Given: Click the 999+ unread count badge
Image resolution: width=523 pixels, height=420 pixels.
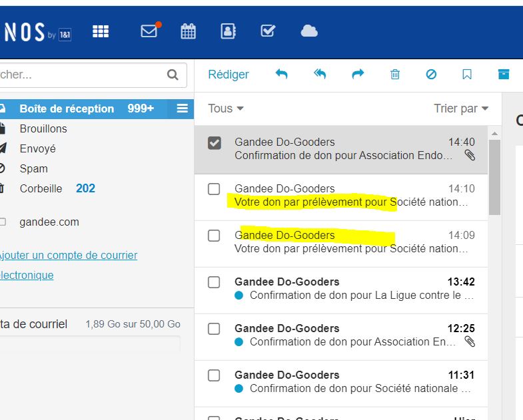Looking at the screenshot, I should point(141,108).
